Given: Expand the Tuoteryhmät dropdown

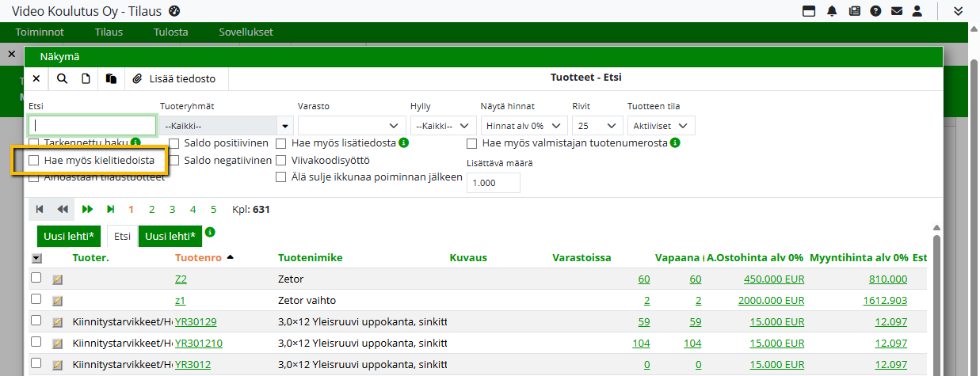Looking at the screenshot, I should point(284,126).
